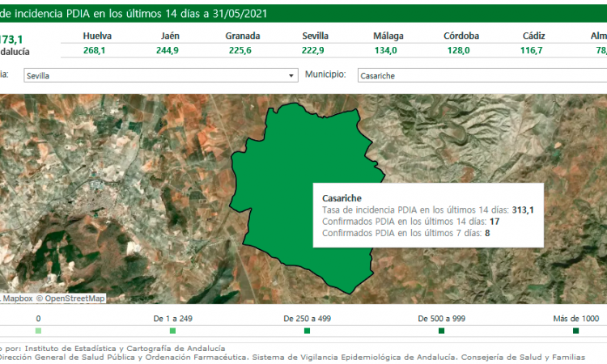Click the 'De 1 a 249' legend swatch

(172, 331)
